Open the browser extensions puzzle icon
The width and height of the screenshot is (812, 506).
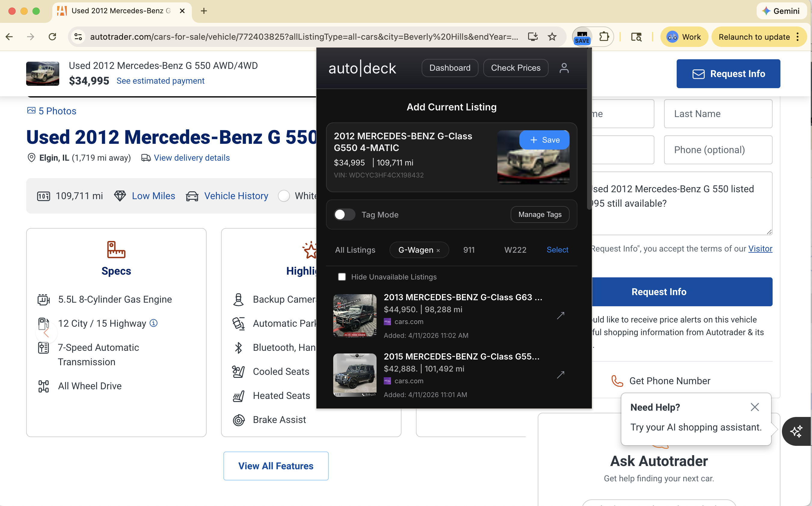pyautogui.click(x=604, y=36)
